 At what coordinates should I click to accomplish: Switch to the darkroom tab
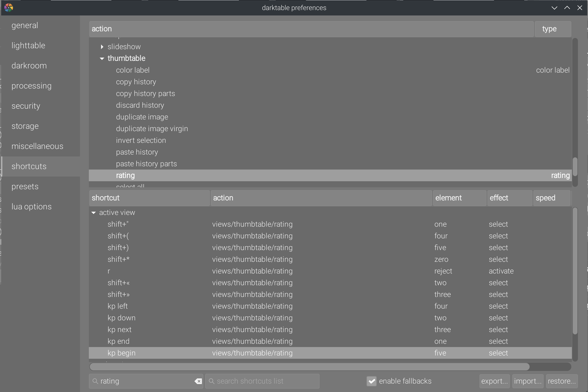(x=41, y=66)
